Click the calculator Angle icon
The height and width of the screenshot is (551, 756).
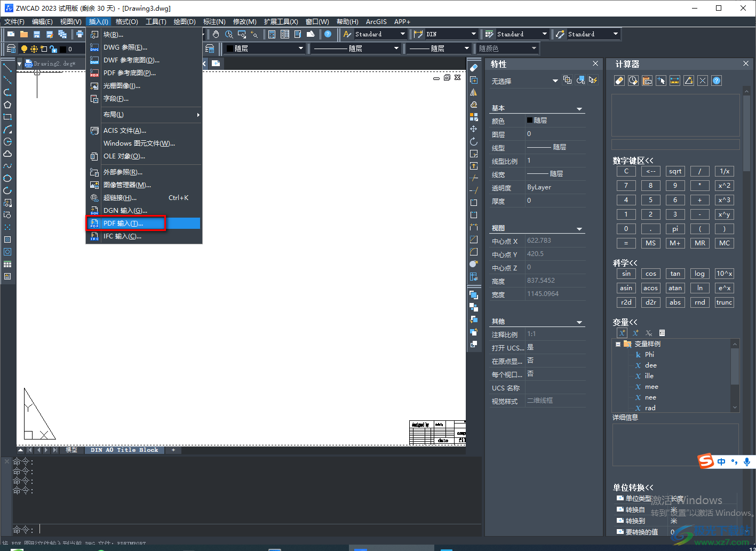[689, 81]
